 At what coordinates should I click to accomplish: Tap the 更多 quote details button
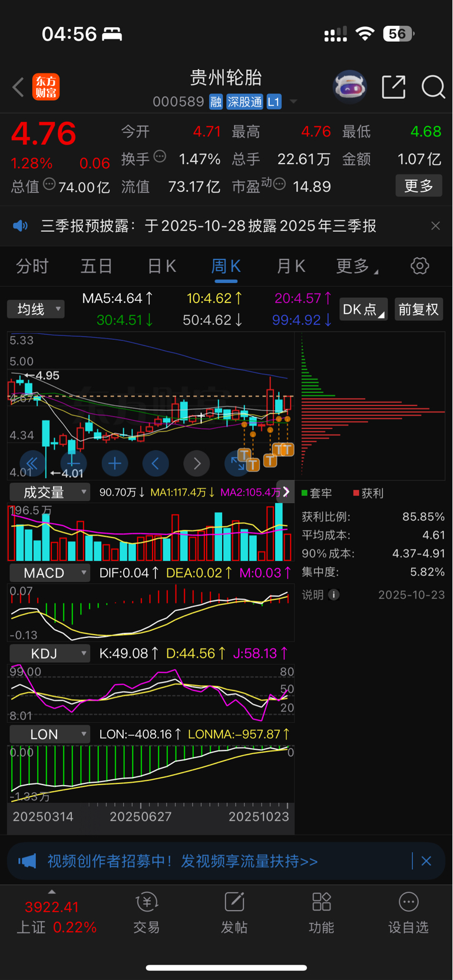419,186
